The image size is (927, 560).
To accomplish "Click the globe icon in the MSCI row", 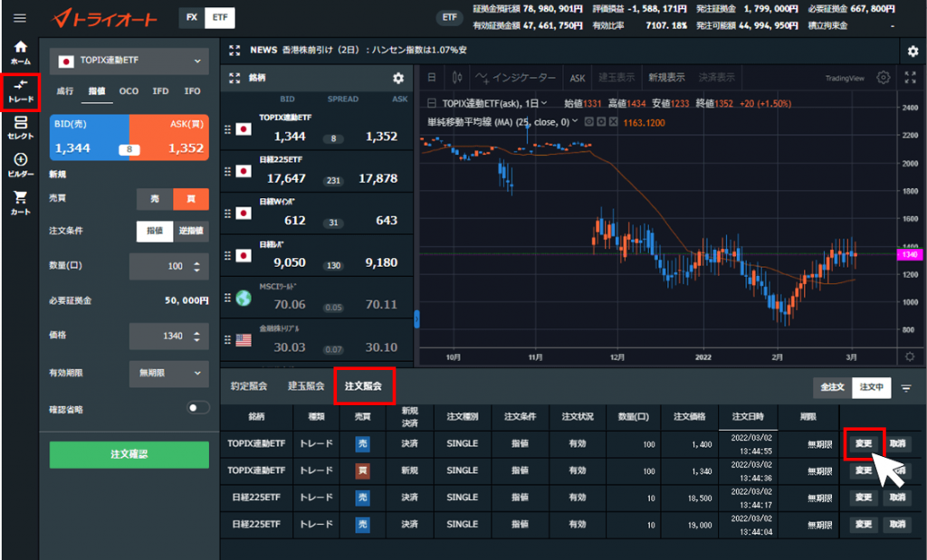I will coord(244,299).
